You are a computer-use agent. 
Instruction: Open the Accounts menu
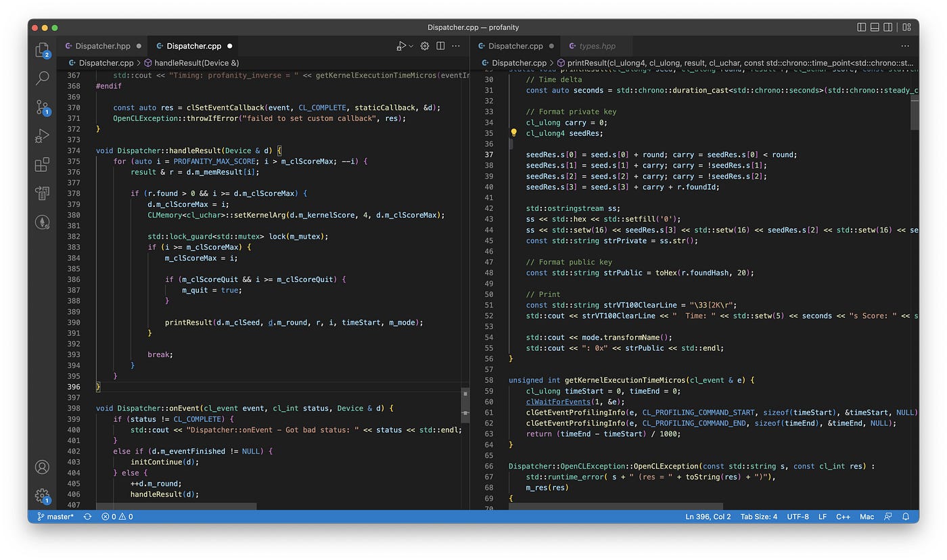[42, 467]
